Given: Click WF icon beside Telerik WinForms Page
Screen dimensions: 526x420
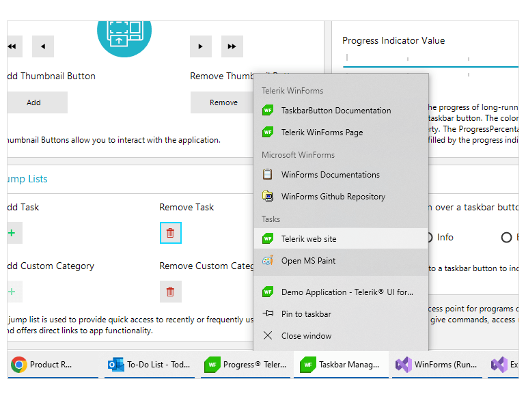Looking at the screenshot, I should [x=268, y=132].
